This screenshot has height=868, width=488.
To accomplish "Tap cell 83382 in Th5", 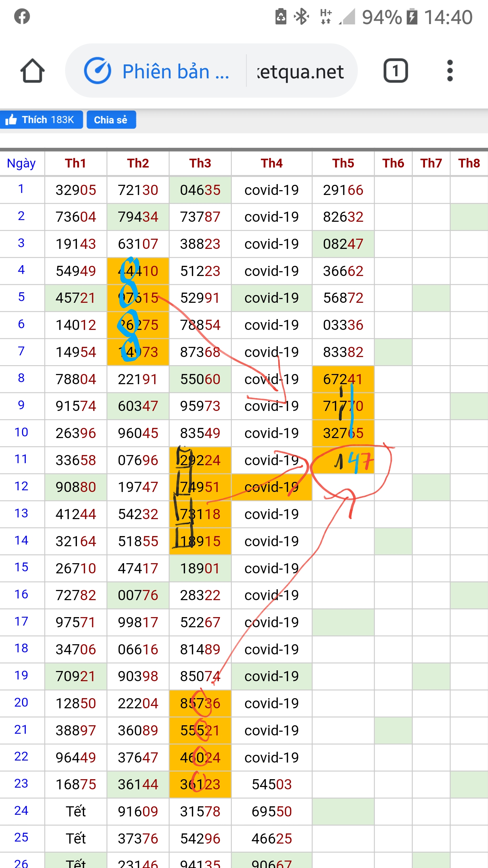I will click(343, 352).
